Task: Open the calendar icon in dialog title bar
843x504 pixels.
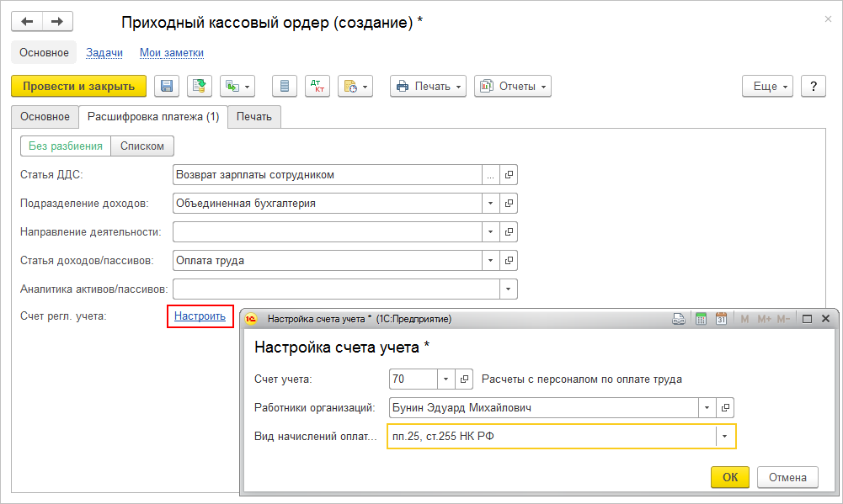Action: (x=721, y=319)
